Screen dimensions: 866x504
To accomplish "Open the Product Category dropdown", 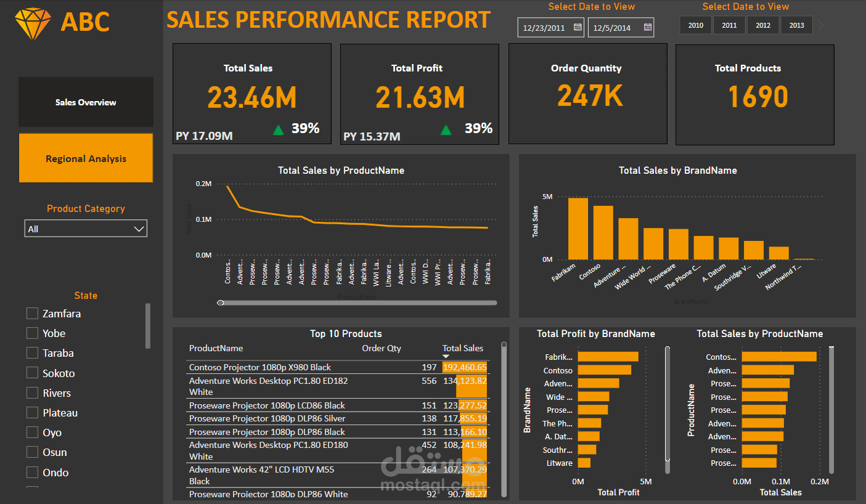I will [86, 229].
